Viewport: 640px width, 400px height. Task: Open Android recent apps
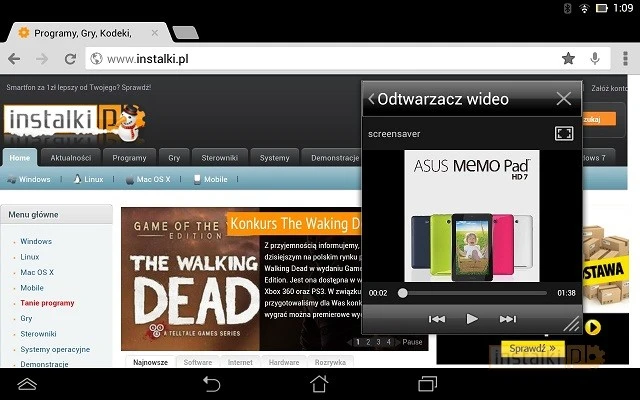tap(427, 384)
